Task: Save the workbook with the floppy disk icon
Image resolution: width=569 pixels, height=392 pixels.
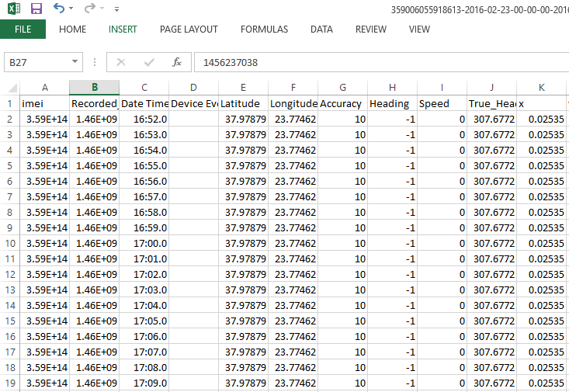Action: (x=36, y=8)
